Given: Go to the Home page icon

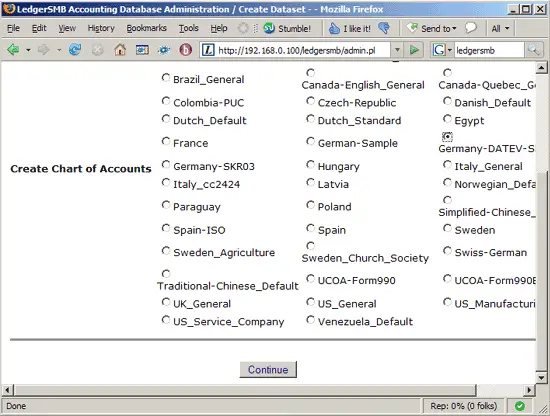Looking at the screenshot, I should click(x=120, y=50).
